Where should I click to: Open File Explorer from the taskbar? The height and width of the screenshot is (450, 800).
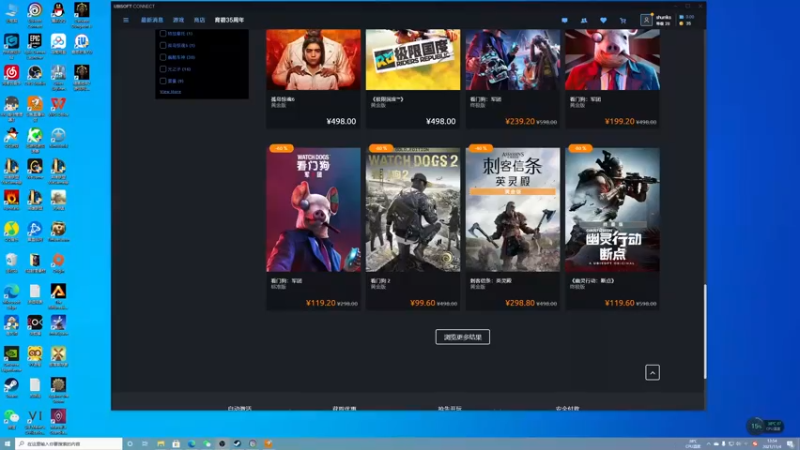(x=161, y=444)
